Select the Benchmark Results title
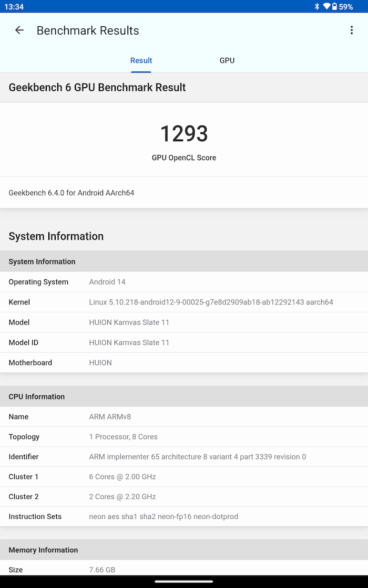Image resolution: width=368 pixels, height=588 pixels. (x=88, y=30)
